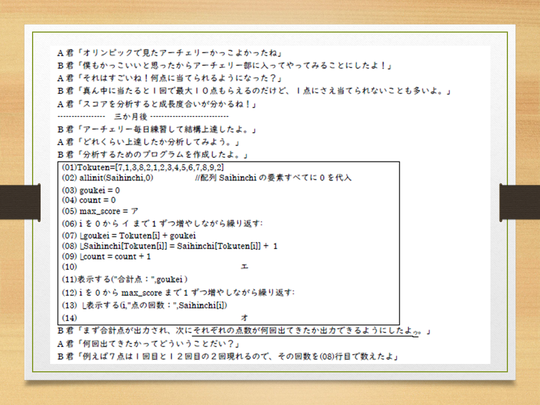Viewport: 540px width, 405px height.
Task: Click the line (06) loop statement
Action: pos(162,224)
